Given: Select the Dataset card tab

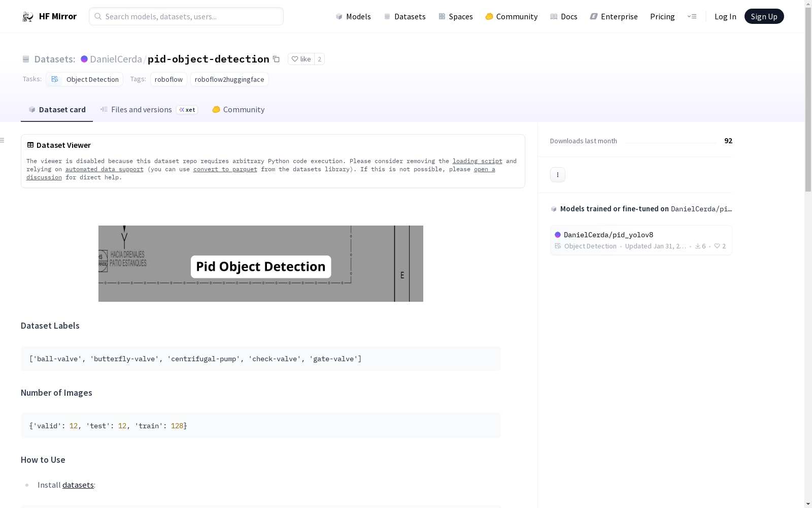Looking at the screenshot, I should tap(56, 109).
